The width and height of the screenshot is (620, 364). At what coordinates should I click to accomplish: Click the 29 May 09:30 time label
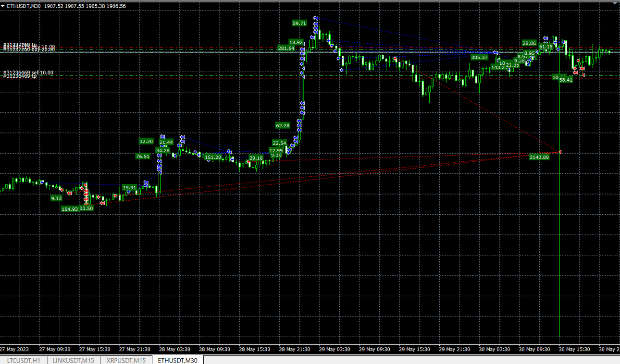click(x=375, y=349)
